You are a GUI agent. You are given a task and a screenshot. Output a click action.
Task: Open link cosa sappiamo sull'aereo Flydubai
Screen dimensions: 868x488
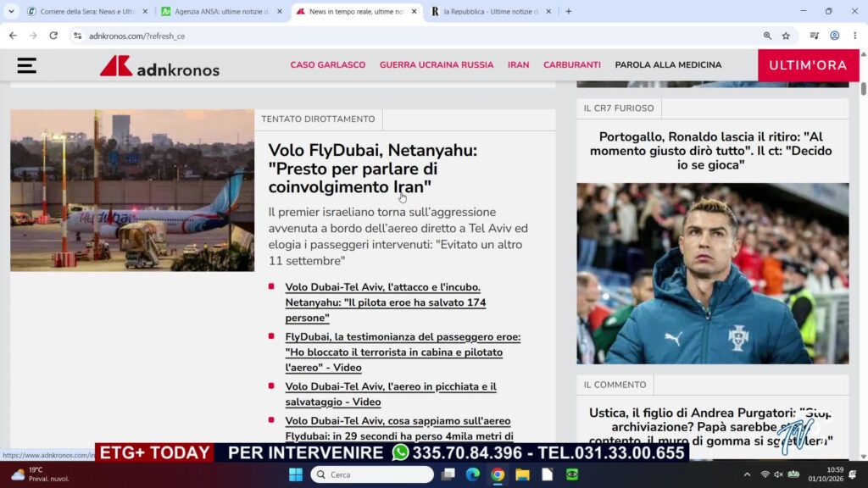pos(399,429)
